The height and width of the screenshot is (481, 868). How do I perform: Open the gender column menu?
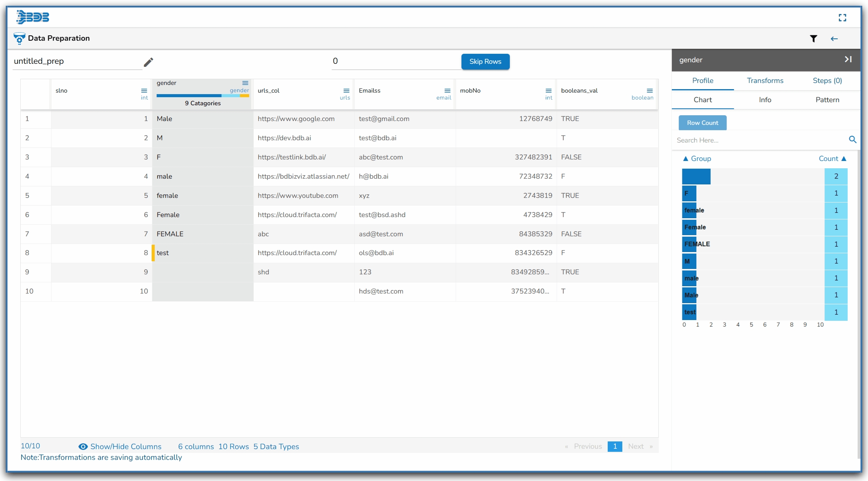245,83
